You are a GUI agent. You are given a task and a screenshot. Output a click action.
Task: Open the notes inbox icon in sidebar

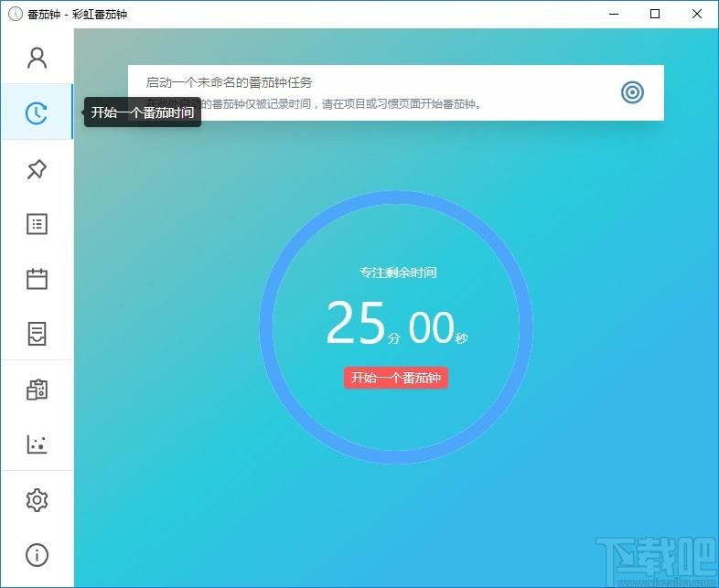pos(37,334)
